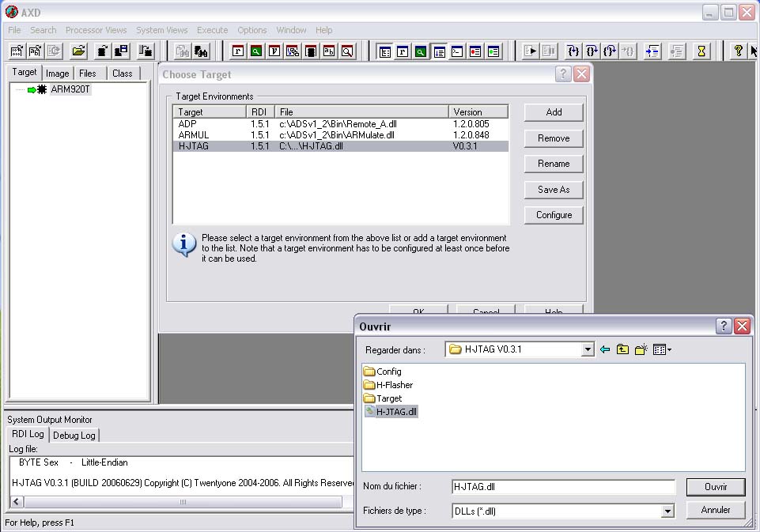Go up one folder level in Ouvrir

point(623,349)
